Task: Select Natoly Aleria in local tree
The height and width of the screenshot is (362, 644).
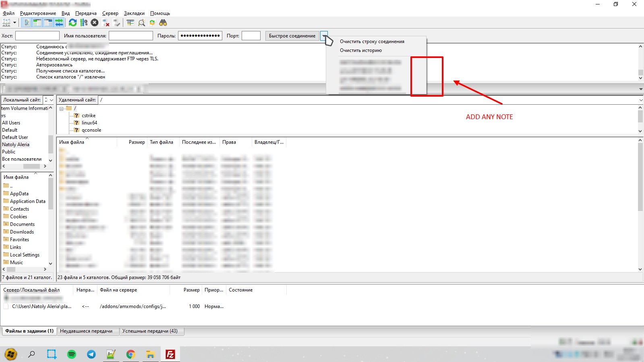Action: [16, 145]
